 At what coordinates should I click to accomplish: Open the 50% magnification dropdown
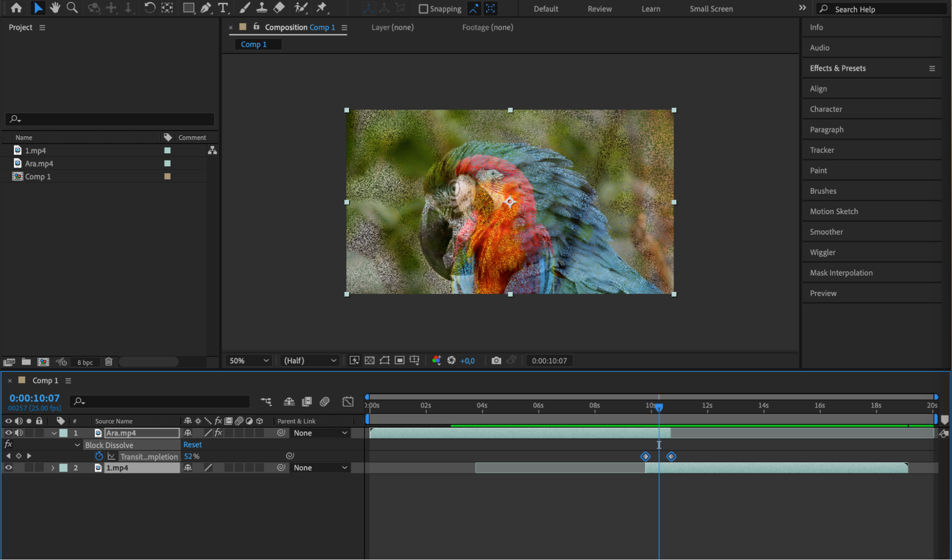click(x=249, y=360)
